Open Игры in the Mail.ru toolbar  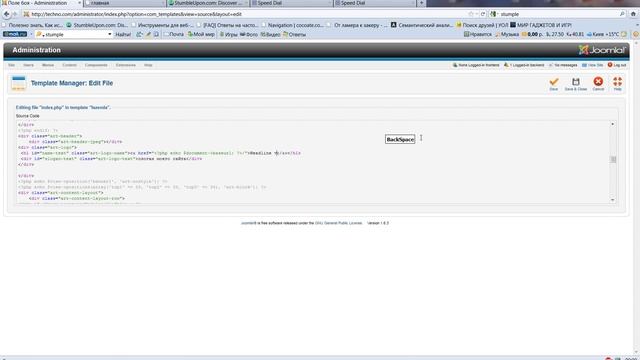tap(228, 34)
